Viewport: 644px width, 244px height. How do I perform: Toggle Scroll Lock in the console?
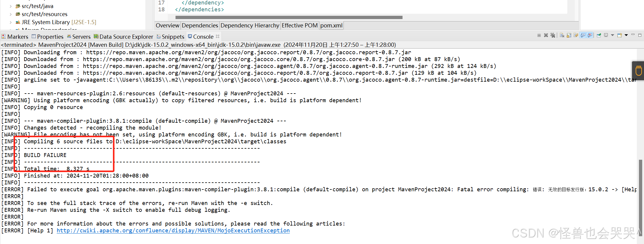click(x=569, y=35)
